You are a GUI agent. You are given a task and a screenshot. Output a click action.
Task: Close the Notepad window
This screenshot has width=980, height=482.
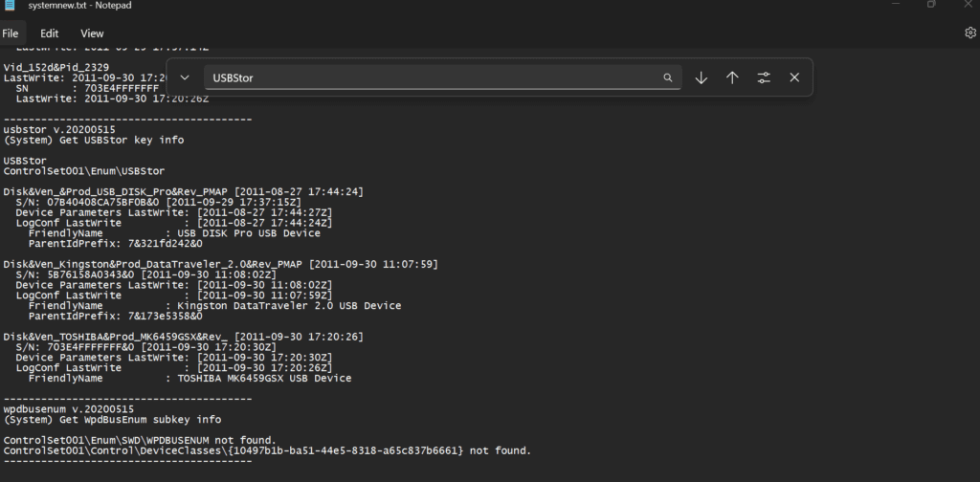(967, 5)
